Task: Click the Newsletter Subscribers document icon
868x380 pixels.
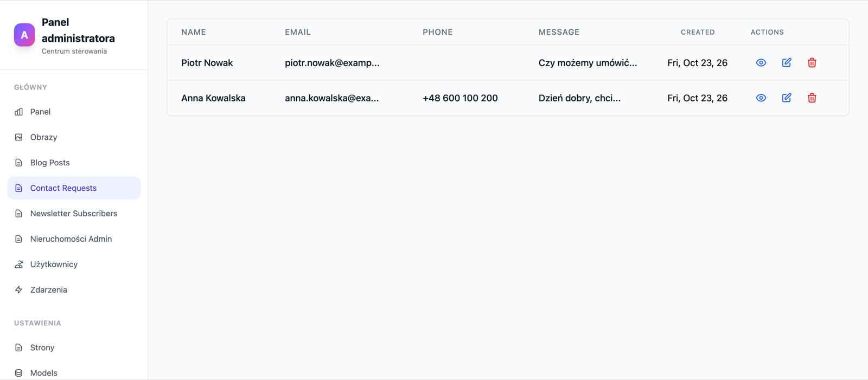Action: pyautogui.click(x=19, y=214)
